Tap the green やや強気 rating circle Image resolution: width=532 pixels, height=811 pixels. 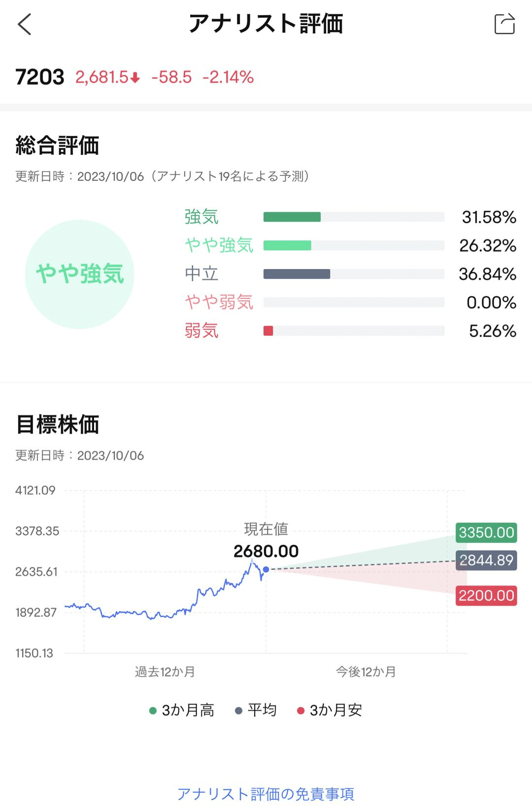tap(80, 274)
